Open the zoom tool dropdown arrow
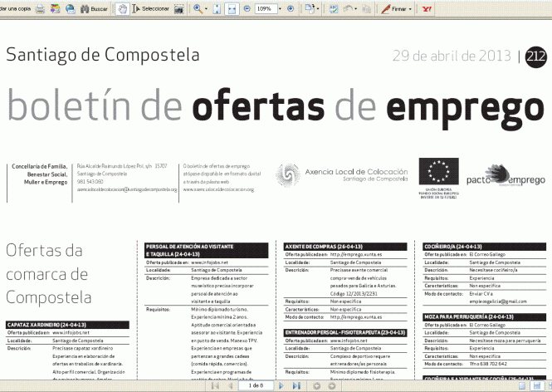 [206, 9]
